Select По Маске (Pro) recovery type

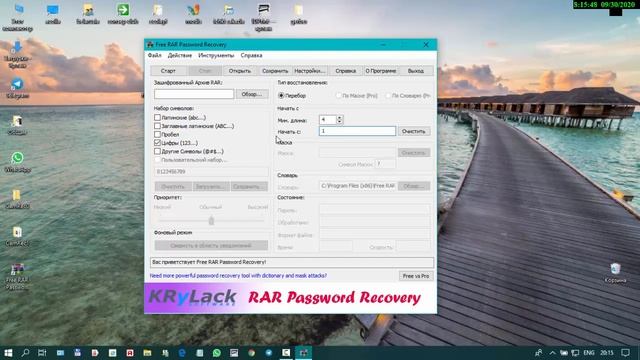(339, 96)
